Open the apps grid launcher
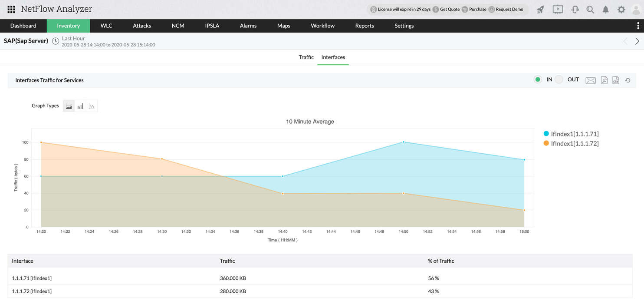Screen dimensions: 644x304 [x=11, y=9]
